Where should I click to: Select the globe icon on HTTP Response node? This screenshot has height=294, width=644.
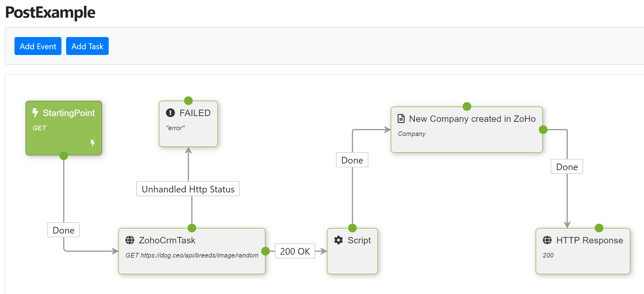[547, 240]
